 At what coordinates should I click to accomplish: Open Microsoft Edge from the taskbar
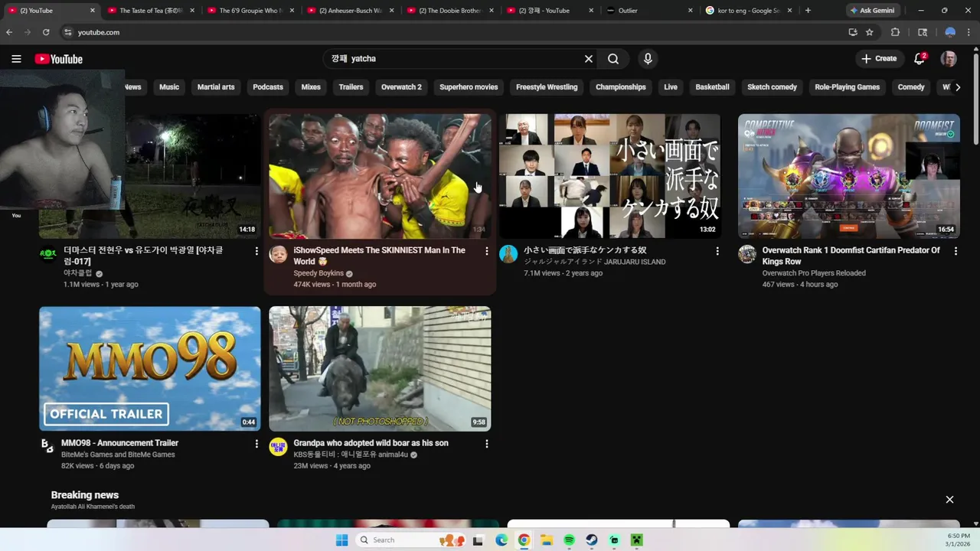(501, 540)
